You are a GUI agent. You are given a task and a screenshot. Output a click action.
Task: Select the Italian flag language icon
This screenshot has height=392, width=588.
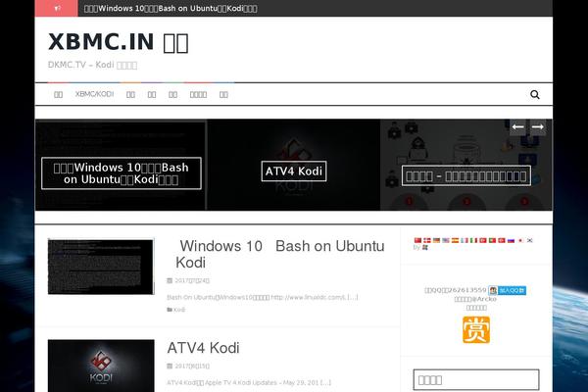(473, 240)
